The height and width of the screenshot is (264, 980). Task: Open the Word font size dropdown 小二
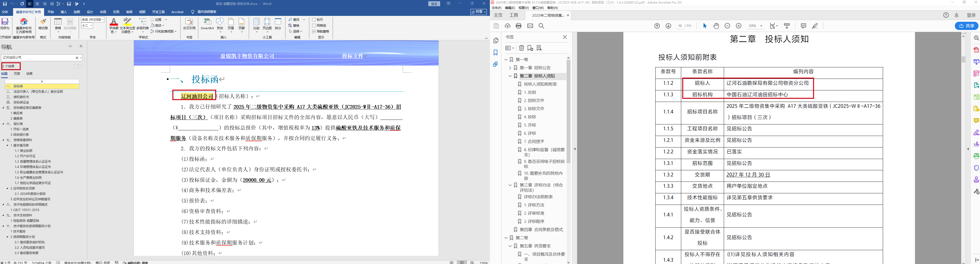(91, 25)
